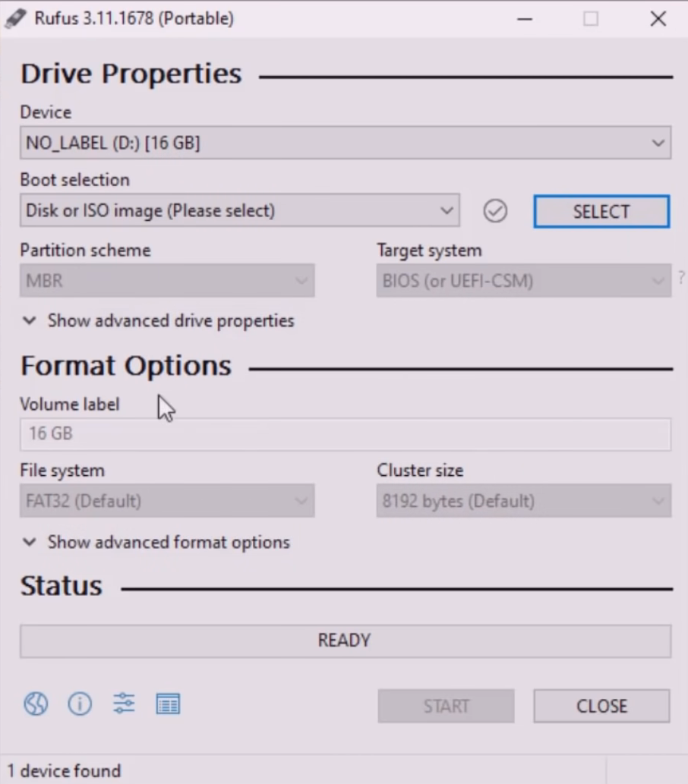
Task: Open the Target system BIOS dropdown
Action: (x=523, y=281)
